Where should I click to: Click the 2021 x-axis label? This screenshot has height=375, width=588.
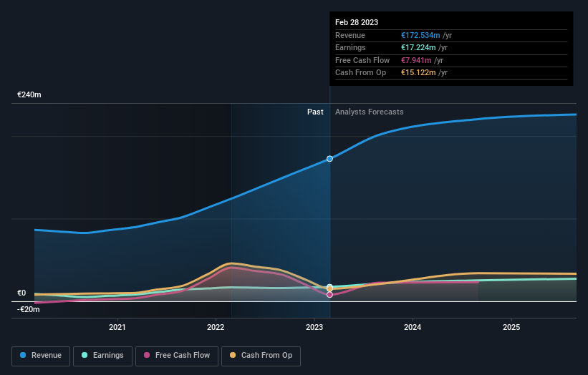point(117,328)
